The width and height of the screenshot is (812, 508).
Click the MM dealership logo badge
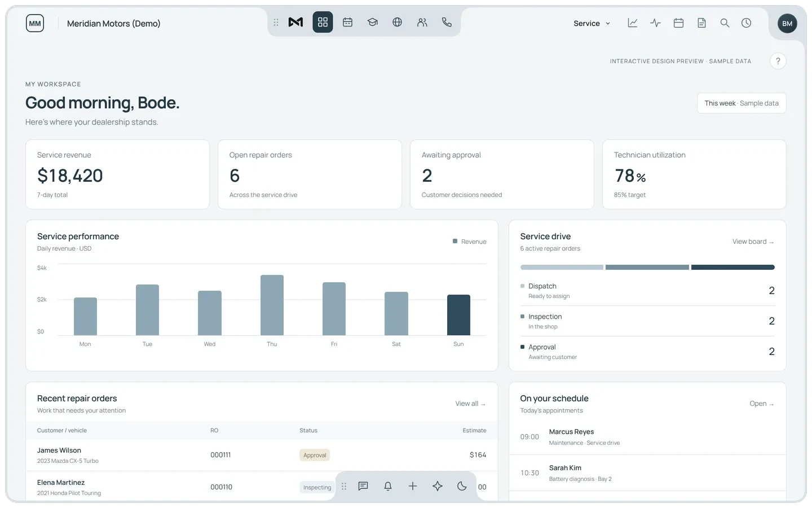(35, 23)
